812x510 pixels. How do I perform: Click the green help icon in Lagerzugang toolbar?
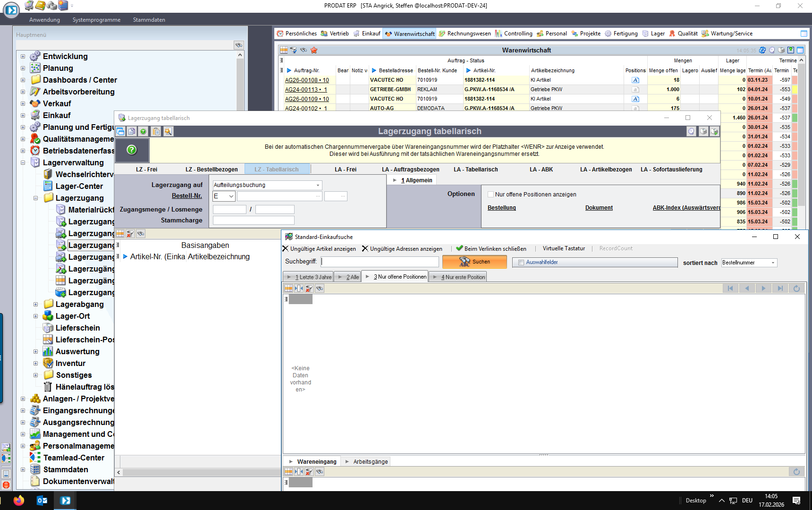(x=143, y=132)
